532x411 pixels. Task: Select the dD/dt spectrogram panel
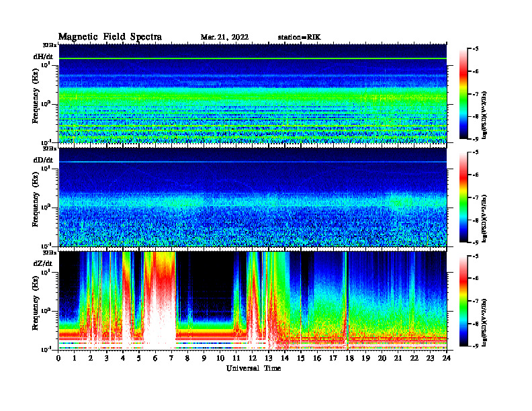tap(253, 197)
